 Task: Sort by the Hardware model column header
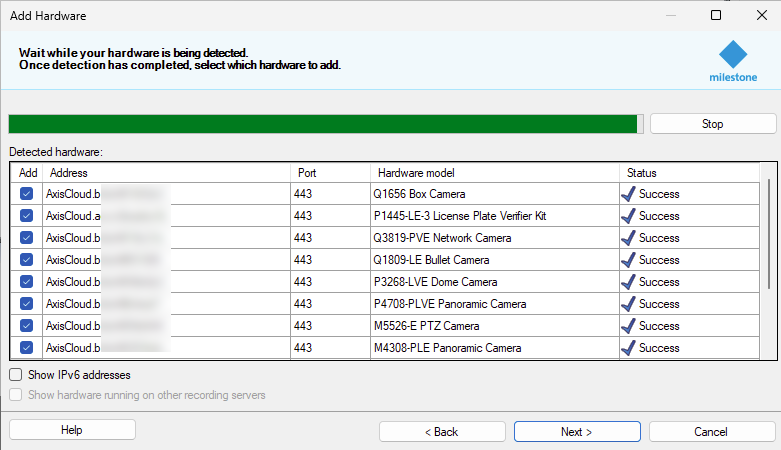[x=495, y=173]
